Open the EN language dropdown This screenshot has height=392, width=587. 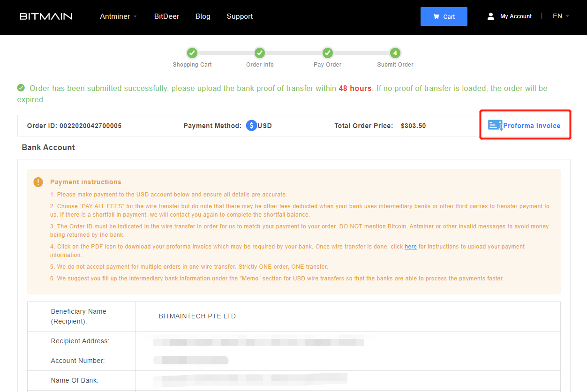[560, 16]
